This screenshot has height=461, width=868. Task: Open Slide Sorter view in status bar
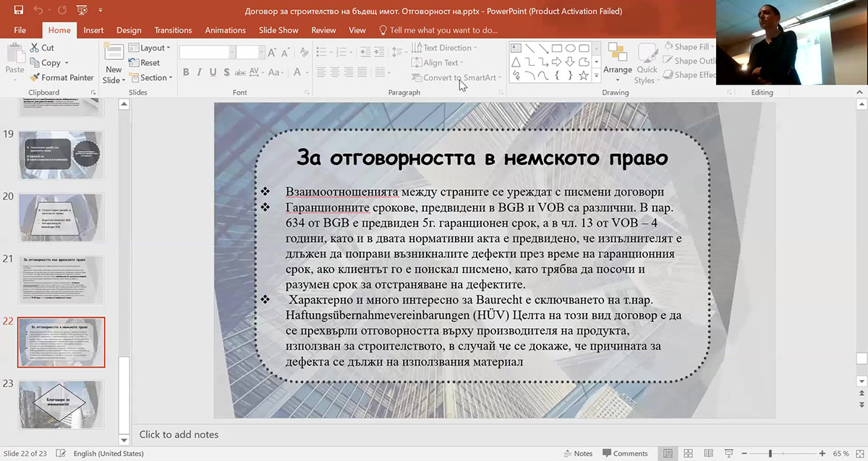(688, 454)
